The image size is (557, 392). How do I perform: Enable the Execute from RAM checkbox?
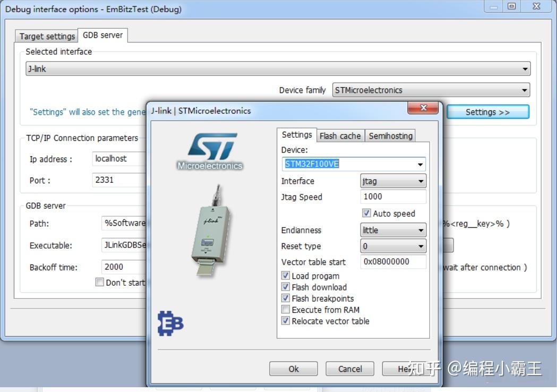[x=286, y=309]
